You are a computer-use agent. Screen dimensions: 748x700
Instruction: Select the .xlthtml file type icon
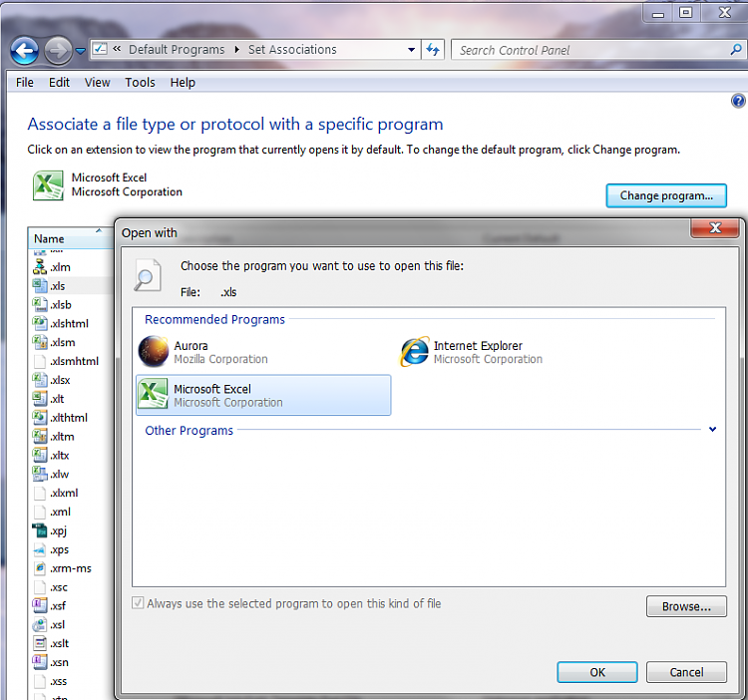40,418
